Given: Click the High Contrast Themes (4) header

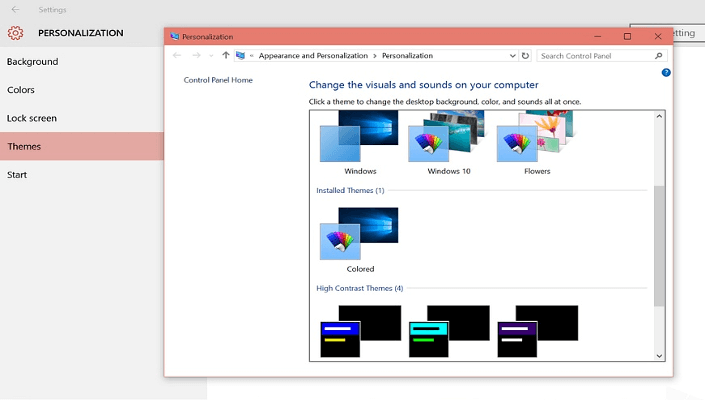Looking at the screenshot, I should click(x=360, y=288).
